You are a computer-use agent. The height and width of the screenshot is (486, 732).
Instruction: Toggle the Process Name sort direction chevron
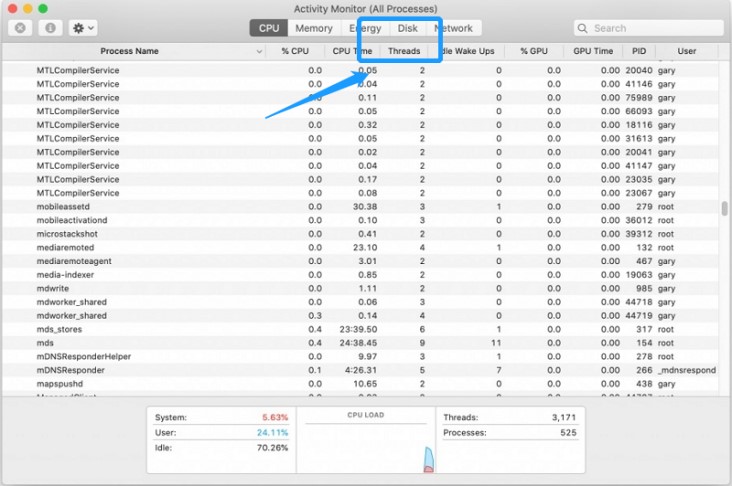point(259,51)
